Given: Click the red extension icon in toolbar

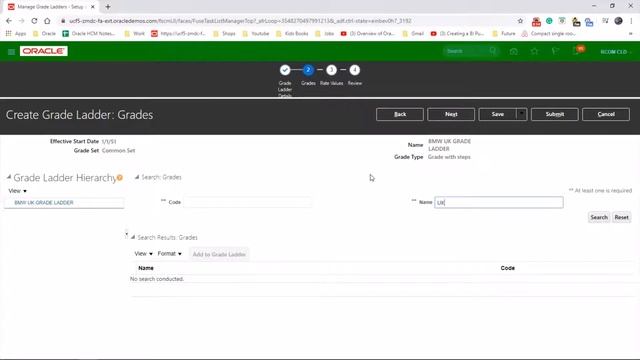Looking at the screenshot, I should tap(536, 21).
